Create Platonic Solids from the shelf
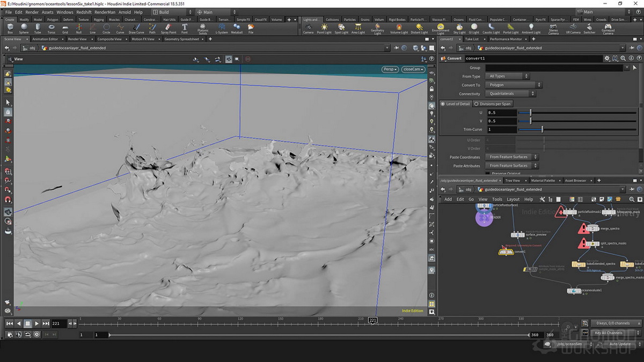 pos(203,28)
